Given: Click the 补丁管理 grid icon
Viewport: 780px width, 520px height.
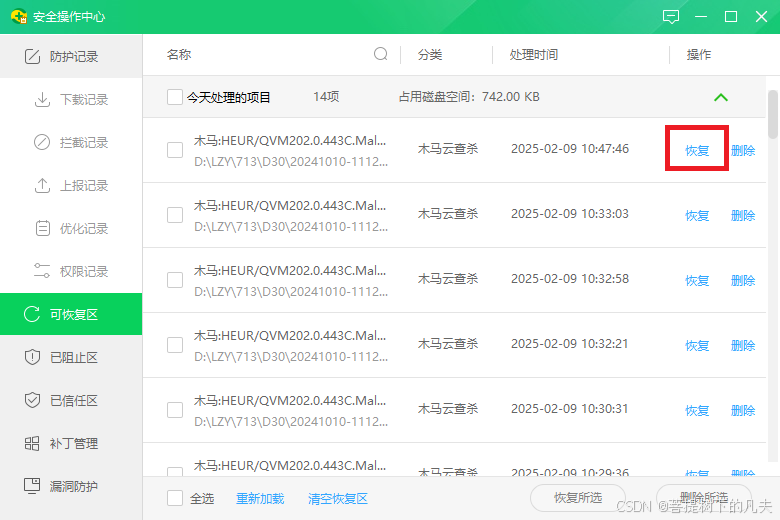Looking at the screenshot, I should 32,443.
